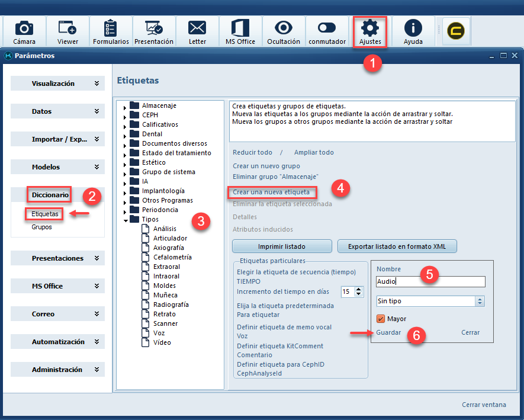
Task: Click Guardar to save the label
Action: [388, 332]
